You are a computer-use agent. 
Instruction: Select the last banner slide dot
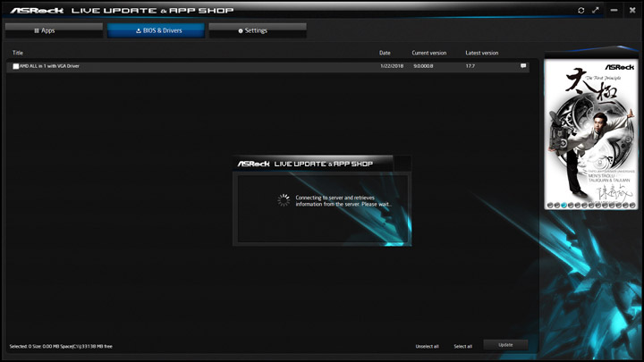click(x=632, y=206)
